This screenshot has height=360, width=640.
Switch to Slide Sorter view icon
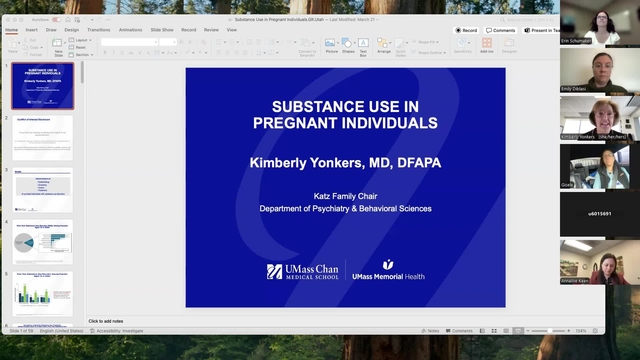coord(494,331)
